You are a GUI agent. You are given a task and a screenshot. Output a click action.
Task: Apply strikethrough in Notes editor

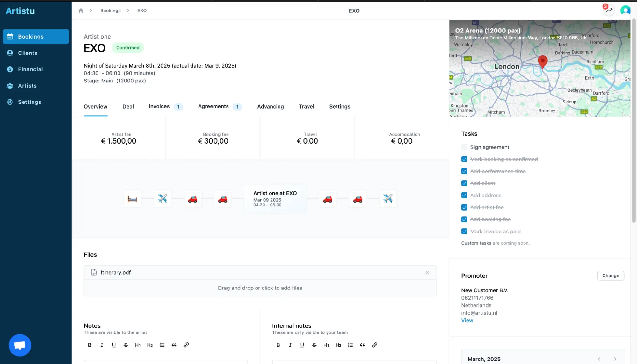tap(126, 345)
